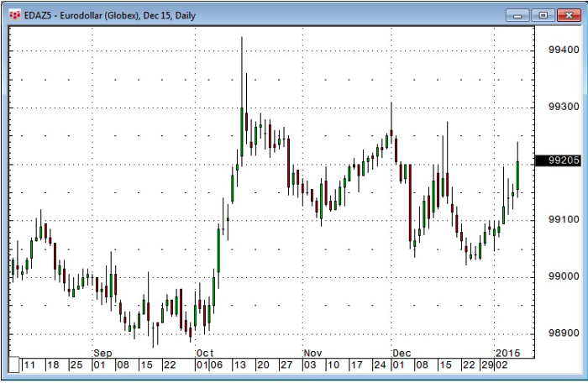Maximize the Eurodollar chart window
Screen dimensions: 588x383
coord(543,14)
